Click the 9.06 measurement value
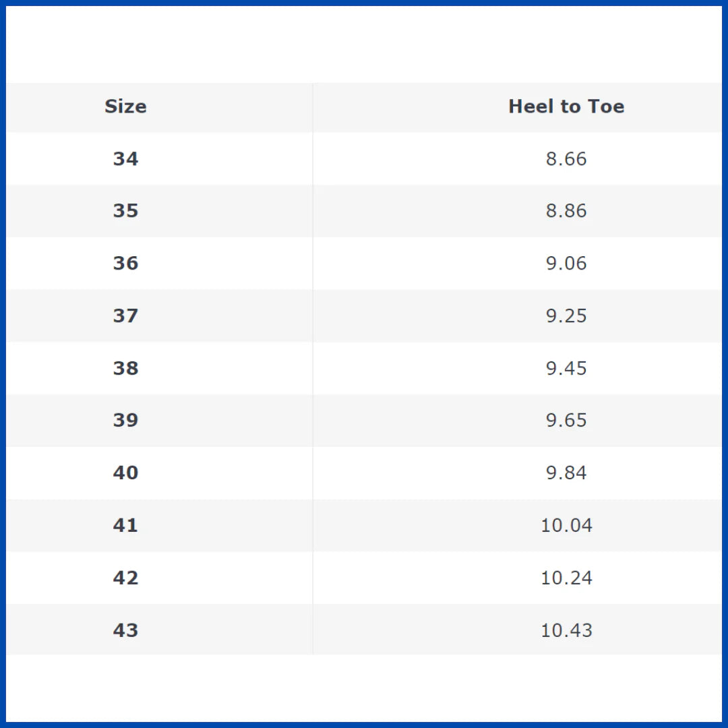The width and height of the screenshot is (728, 728). pos(566,263)
